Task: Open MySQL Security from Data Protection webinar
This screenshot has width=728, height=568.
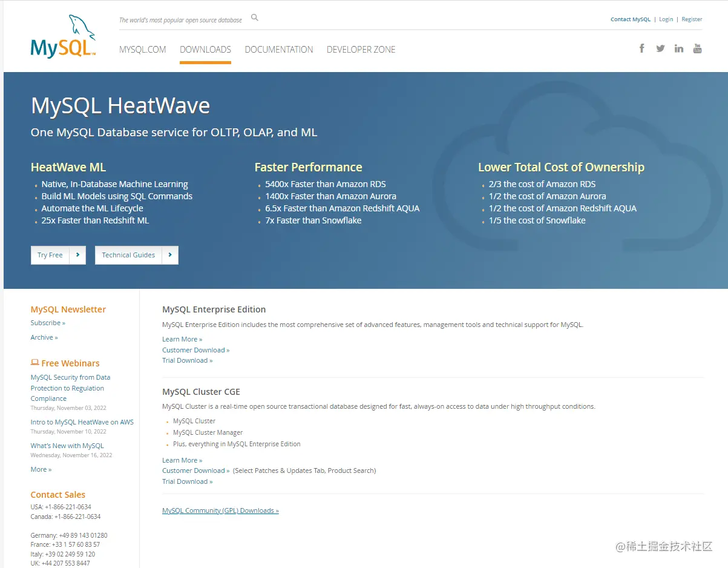Action: (x=70, y=388)
